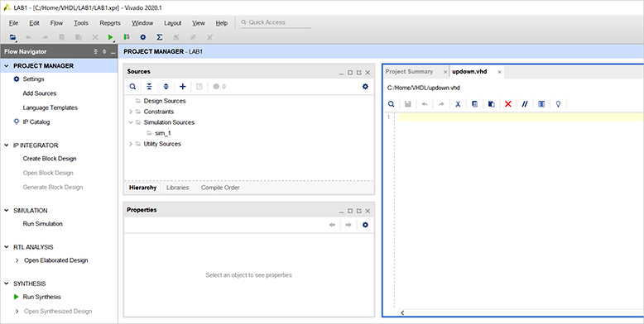Open the Layout menu

[172, 23]
